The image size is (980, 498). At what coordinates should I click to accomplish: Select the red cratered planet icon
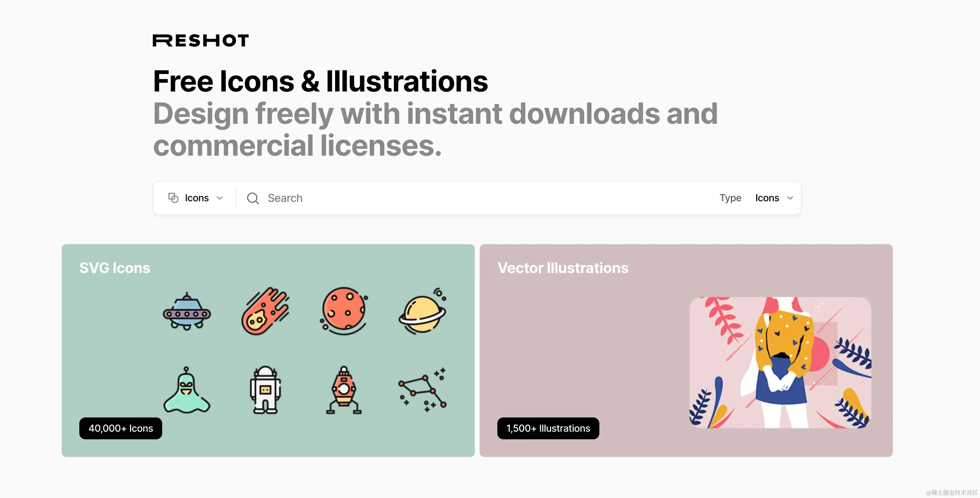click(344, 311)
